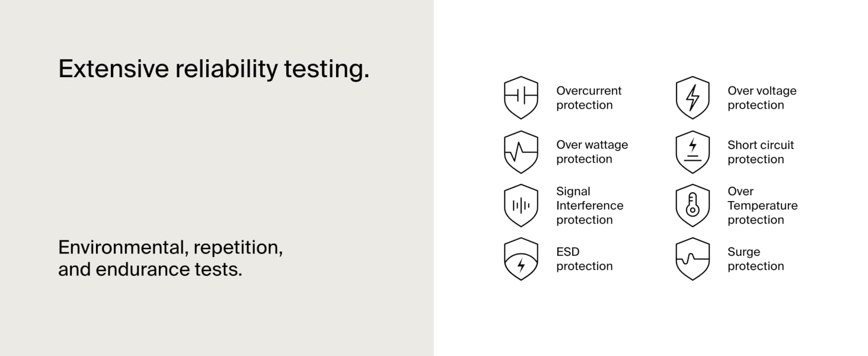Click the "Overcurrent protection" label
This screenshot has width=868, height=356.
pyautogui.click(x=589, y=98)
